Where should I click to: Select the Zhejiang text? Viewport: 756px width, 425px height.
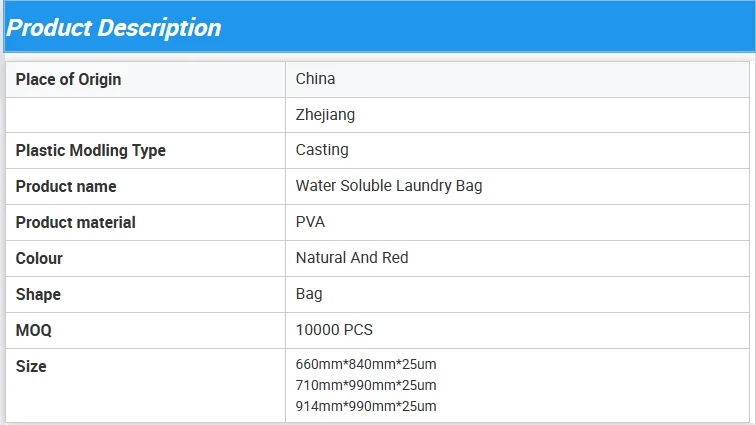[325, 115]
